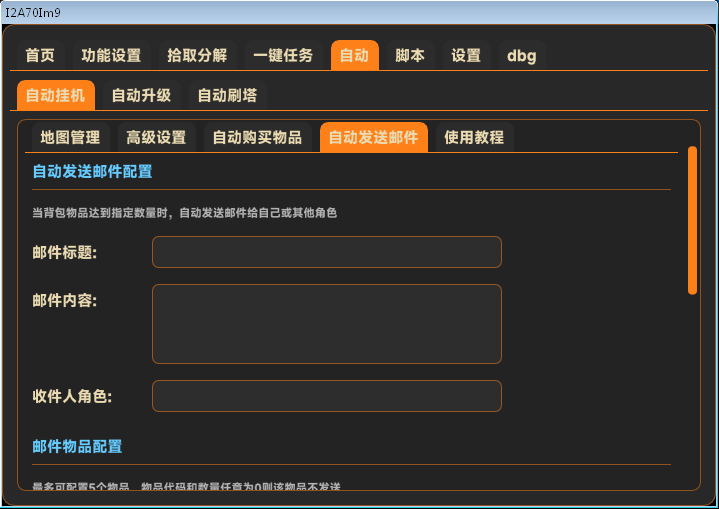Open the 高级设置 tab

point(156,137)
